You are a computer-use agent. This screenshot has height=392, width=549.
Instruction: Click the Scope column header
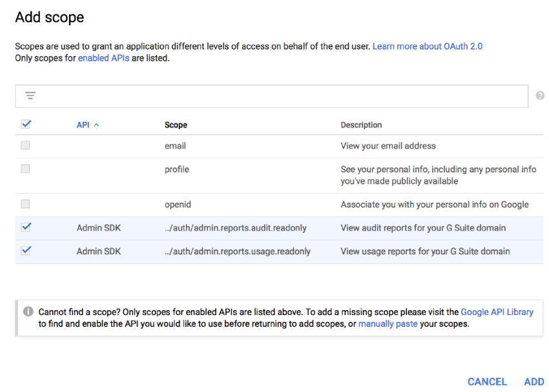(176, 125)
